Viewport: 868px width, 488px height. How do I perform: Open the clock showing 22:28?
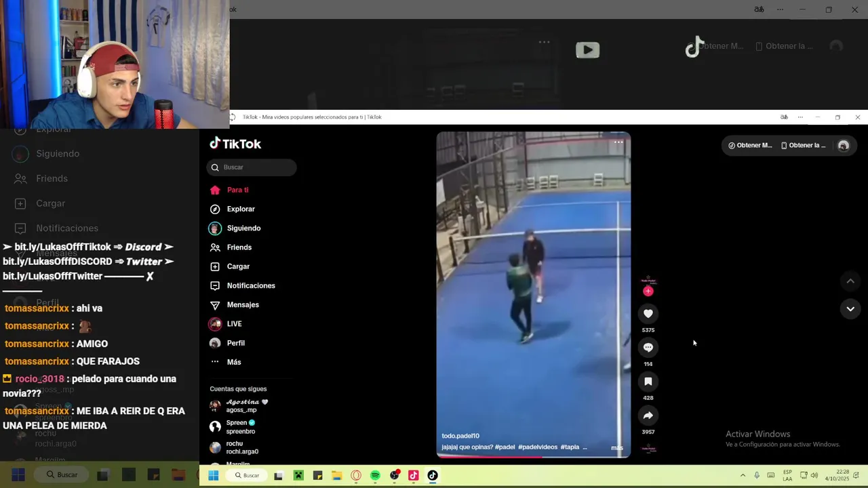[837, 475]
